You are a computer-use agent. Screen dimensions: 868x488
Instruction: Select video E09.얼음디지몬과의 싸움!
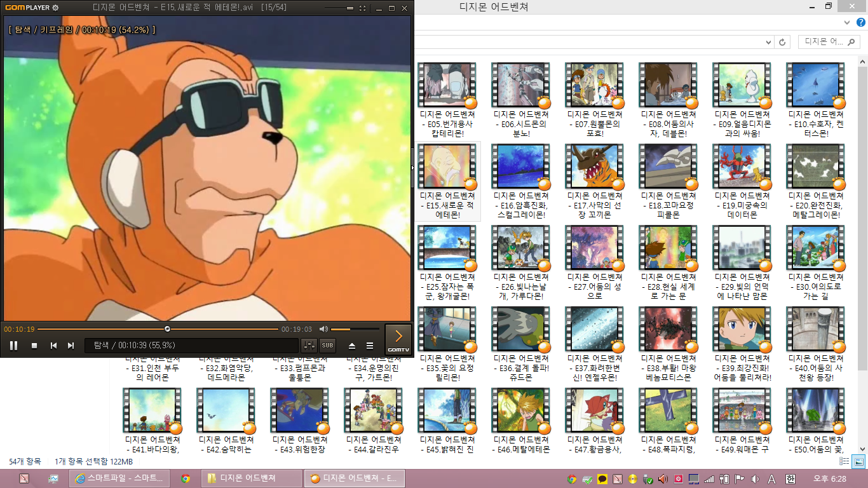tap(742, 101)
